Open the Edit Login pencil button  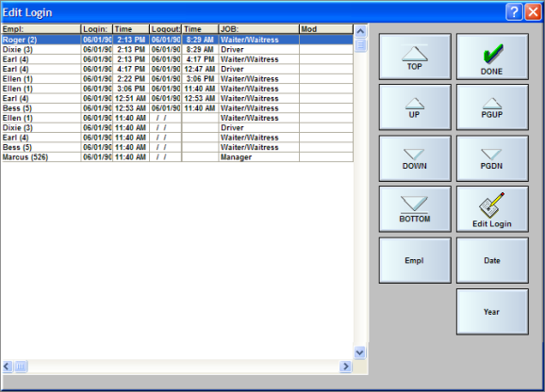pos(492,209)
